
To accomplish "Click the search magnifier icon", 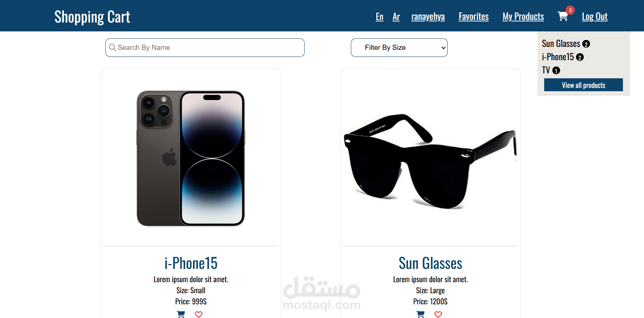I will click(x=112, y=48).
